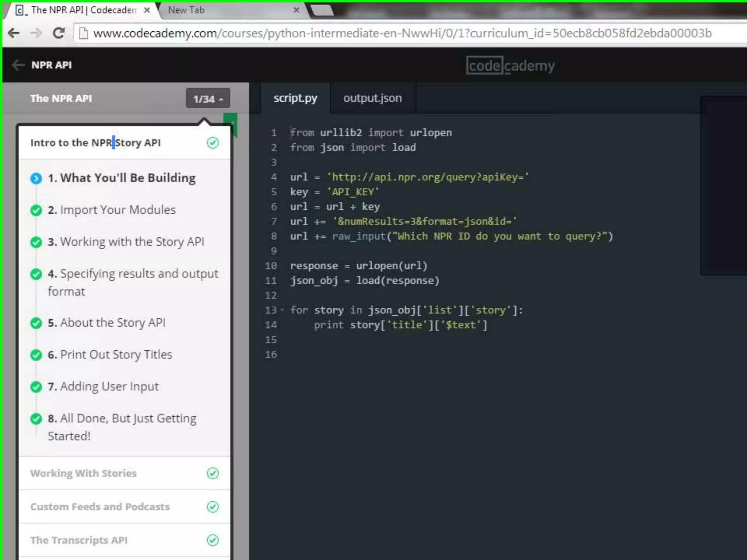747x560 pixels.
Task: Click the raw_input call on line 8
Action: 473,236
